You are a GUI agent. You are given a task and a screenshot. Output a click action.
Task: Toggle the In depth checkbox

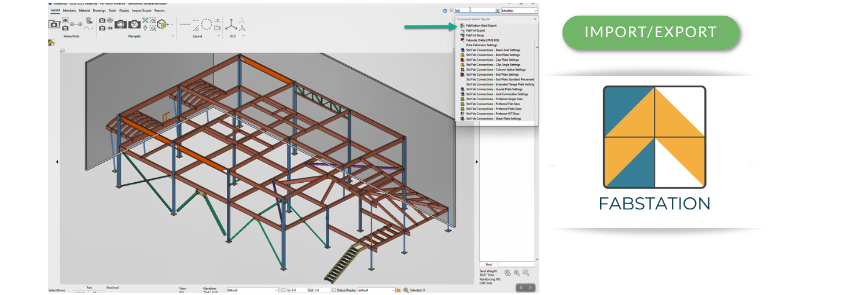(x=283, y=290)
